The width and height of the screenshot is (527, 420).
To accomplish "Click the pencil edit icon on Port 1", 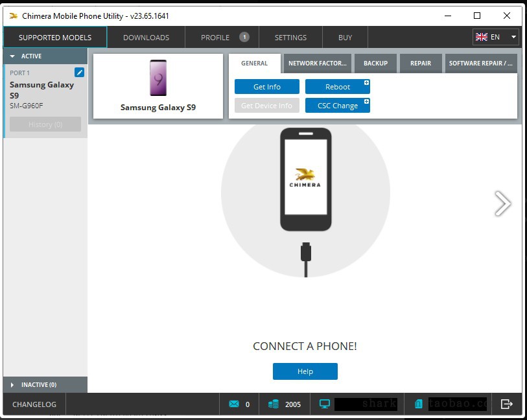I will (79, 73).
